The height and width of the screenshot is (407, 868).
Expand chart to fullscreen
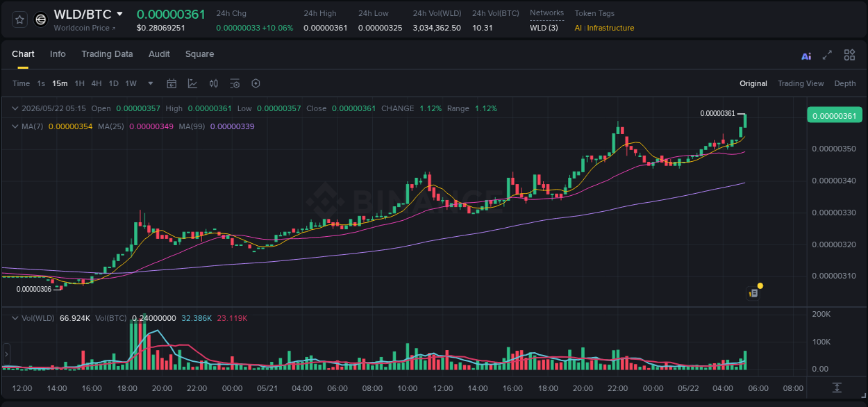coord(827,55)
